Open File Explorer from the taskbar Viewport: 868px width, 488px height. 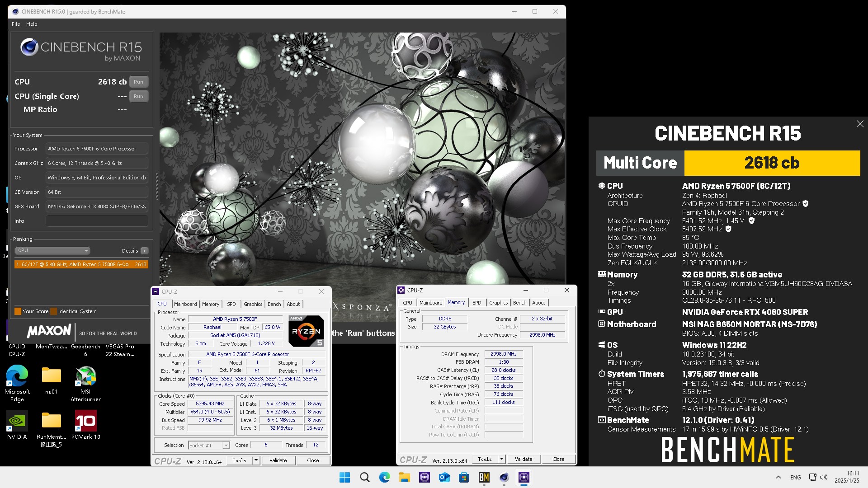(404, 477)
